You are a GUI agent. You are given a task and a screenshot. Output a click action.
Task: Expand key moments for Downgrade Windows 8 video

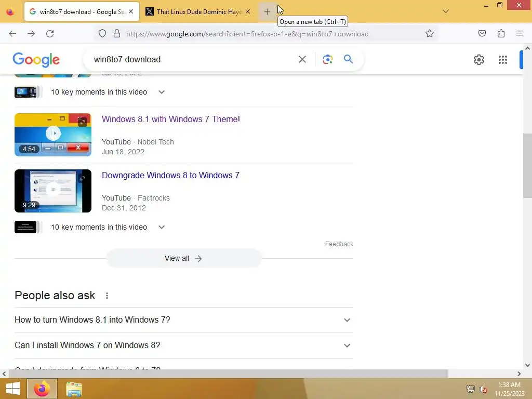point(162,227)
